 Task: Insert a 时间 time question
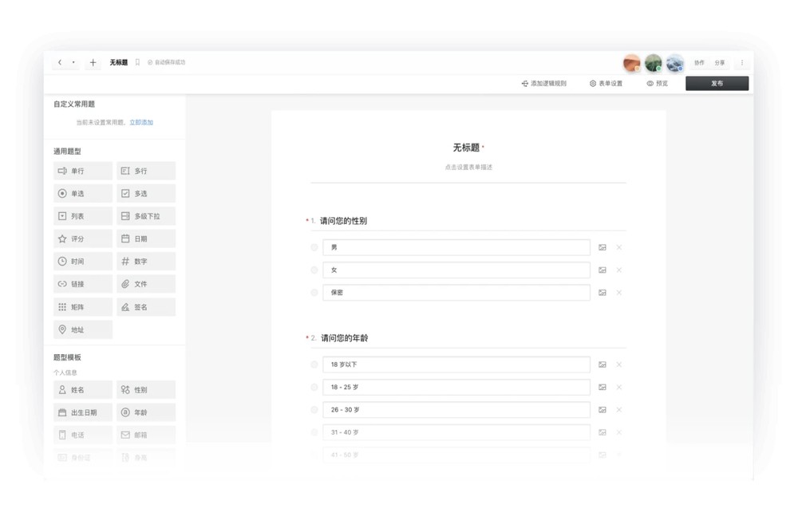[82, 262]
